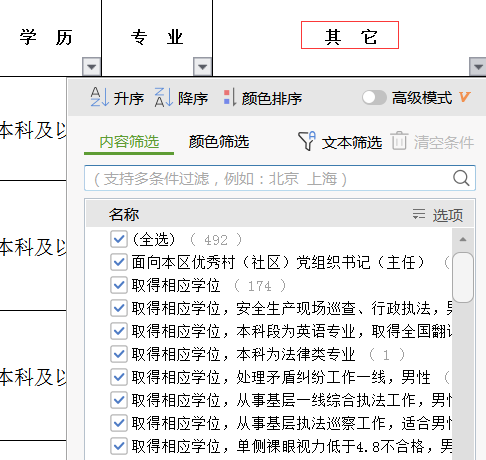
Task: Click the filter list scrollbar thumb
Action: click(463, 277)
